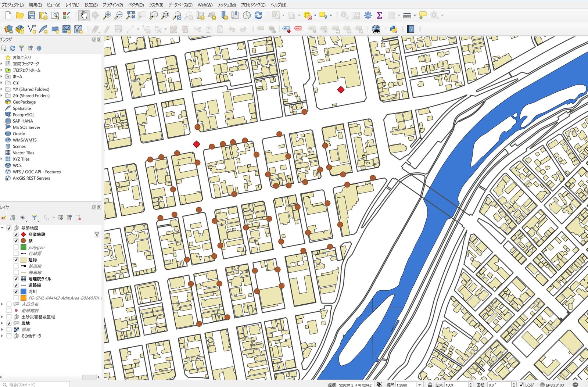Create a new Shapefile layer

point(32,29)
